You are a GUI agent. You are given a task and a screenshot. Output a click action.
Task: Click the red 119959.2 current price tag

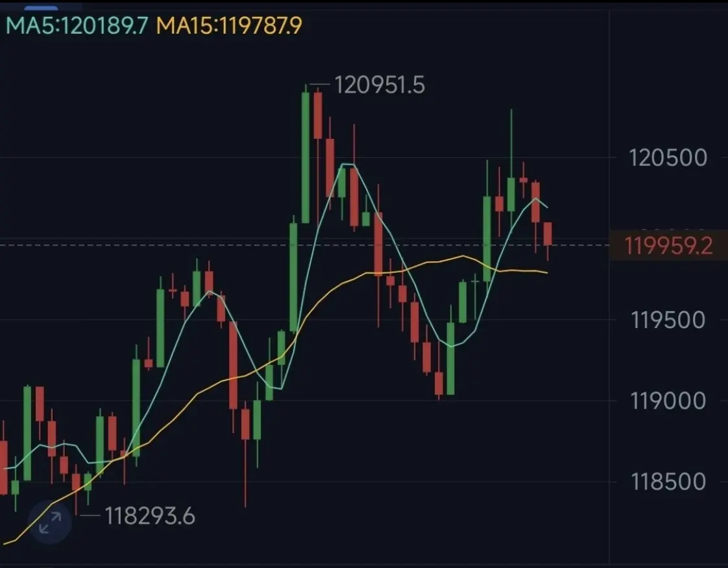(x=668, y=246)
